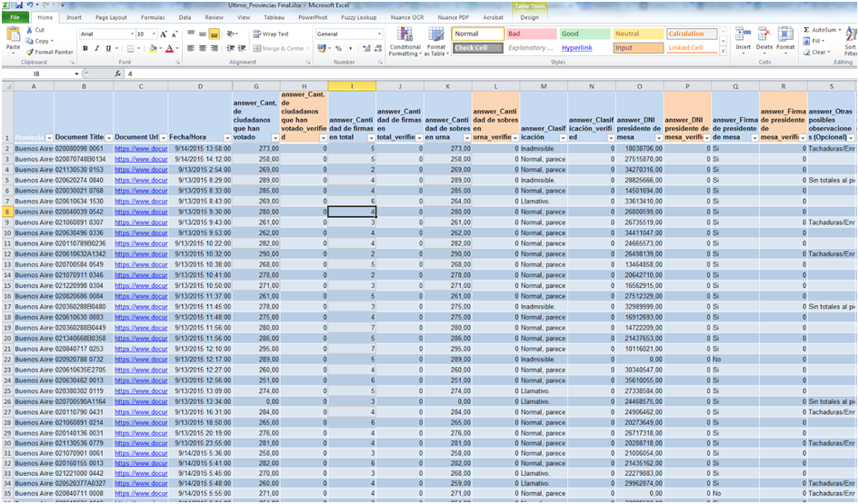Click the Sort & Filter icon
The height and width of the screenshot is (504, 859).
pyautogui.click(x=852, y=35)
